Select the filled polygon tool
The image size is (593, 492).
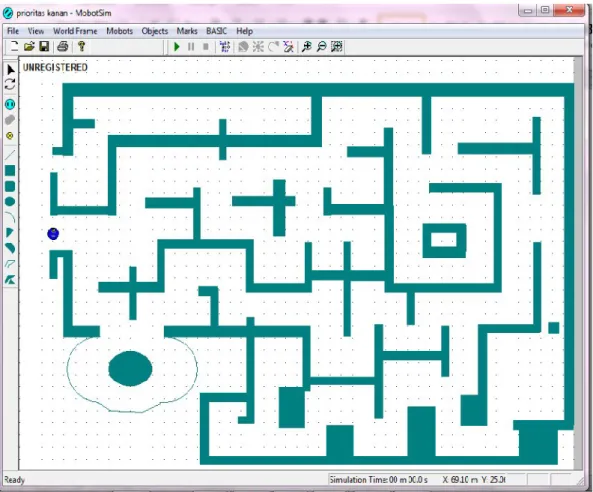pyautogui.click(x=10, y=279)
